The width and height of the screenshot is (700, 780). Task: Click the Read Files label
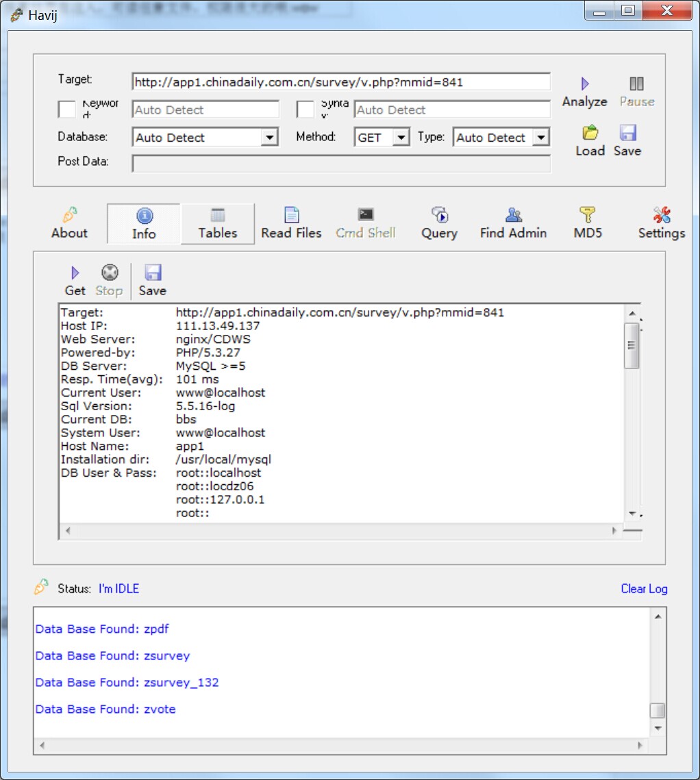(292, 233)
